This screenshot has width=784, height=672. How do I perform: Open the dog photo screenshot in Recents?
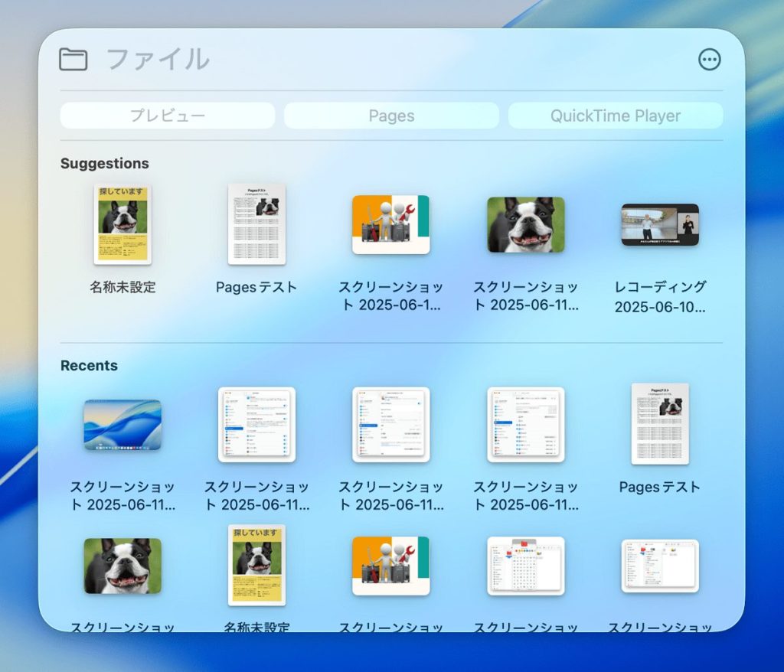(x=122, y=566)
